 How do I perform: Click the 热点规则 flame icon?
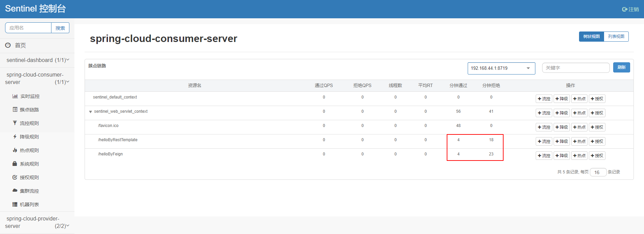pos(15,150)
